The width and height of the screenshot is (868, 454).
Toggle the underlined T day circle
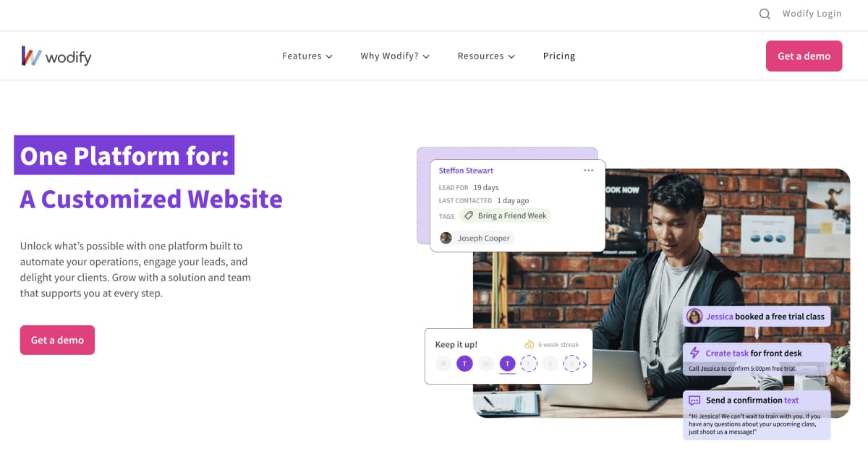click(508, 364)
